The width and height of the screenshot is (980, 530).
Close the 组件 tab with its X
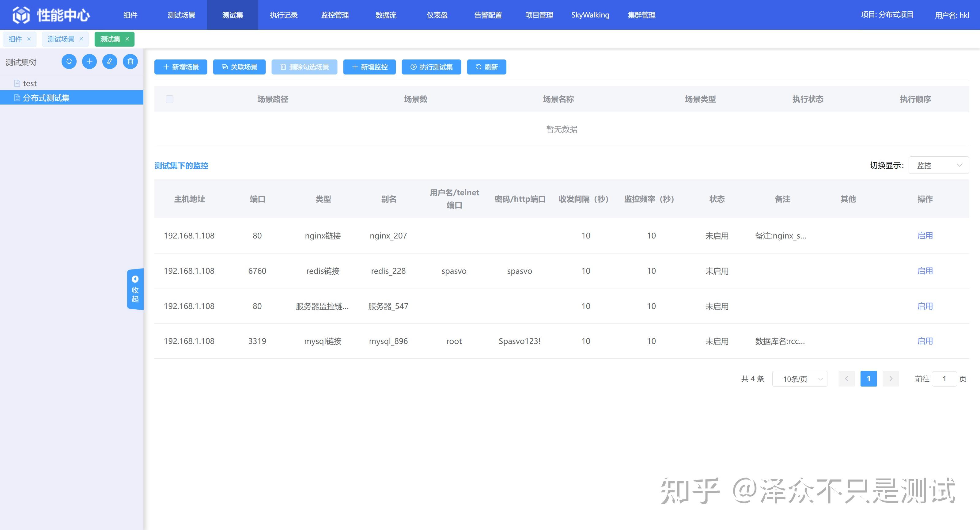pyautogui.click(x=29, y=39)
